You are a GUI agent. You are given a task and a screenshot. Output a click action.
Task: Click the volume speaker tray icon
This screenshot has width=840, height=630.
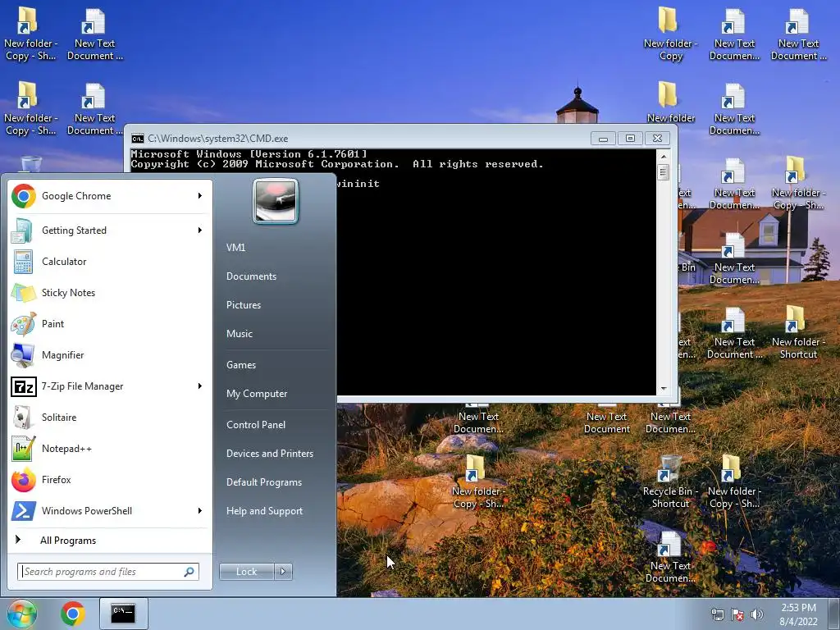coord(757,614)
